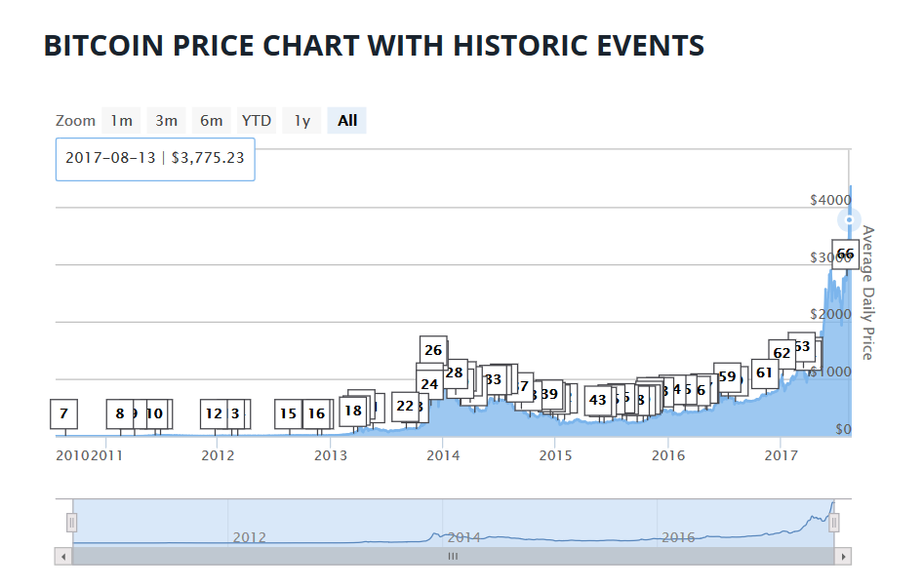
Task: Open historic event marker 7
Action: [63, 413]
